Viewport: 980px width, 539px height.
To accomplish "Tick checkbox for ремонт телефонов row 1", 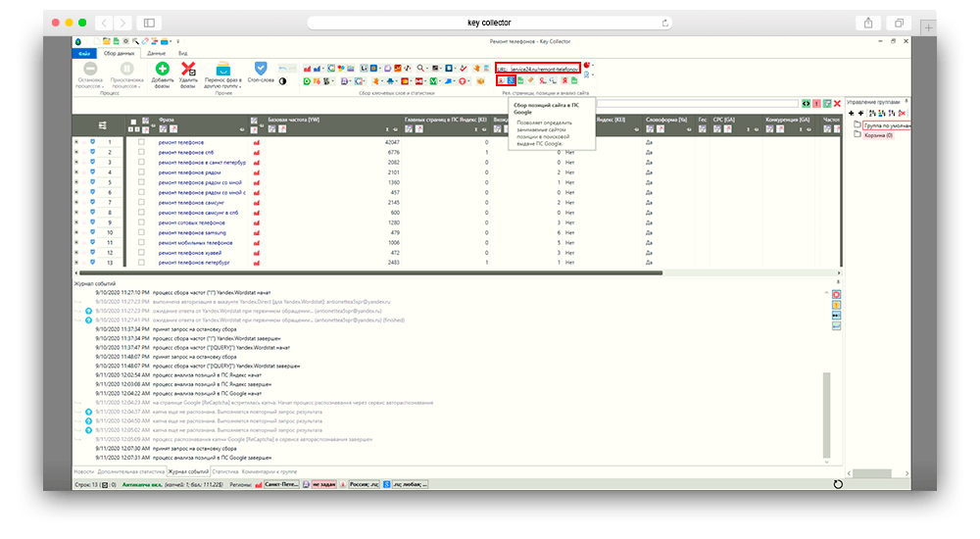I will click(141, 142).
